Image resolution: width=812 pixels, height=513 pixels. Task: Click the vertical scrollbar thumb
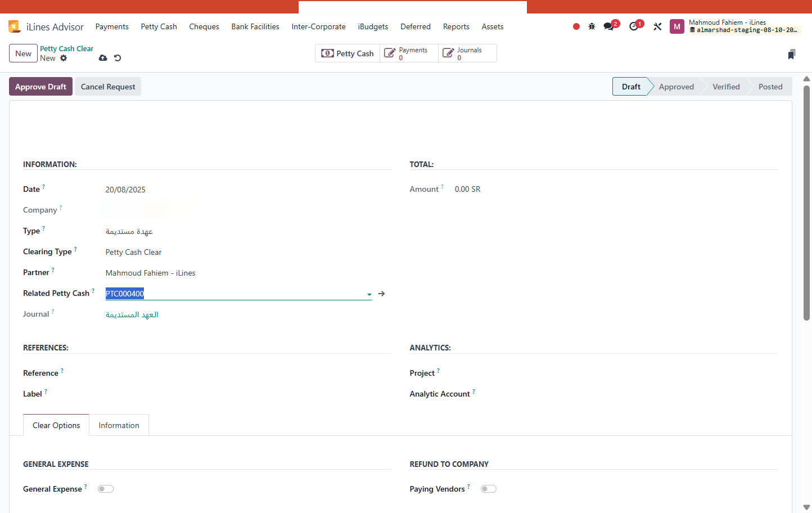[x=806, y=202]
